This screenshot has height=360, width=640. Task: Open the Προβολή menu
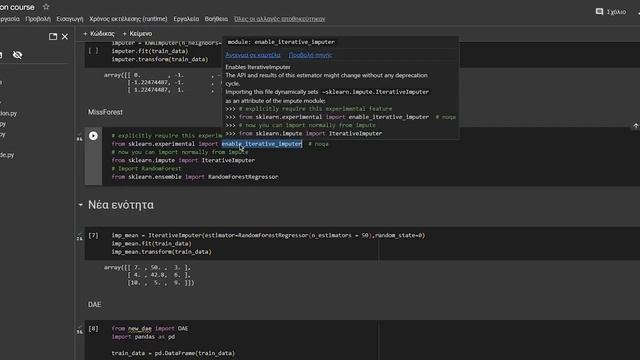pyautogui.click(x=38, y=19)
